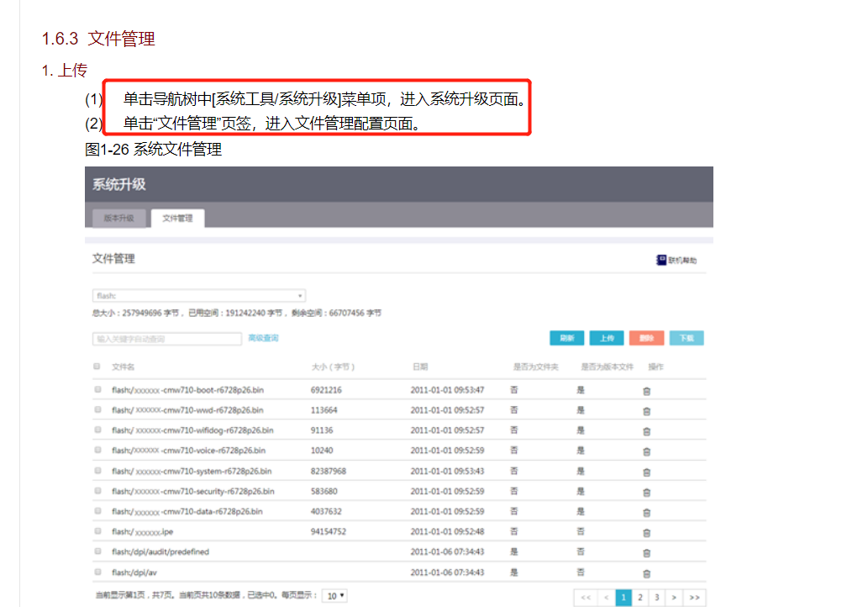Screen dimensions: 868x607
Task: Click the 1.6.3 文件管理 section heading
Action: coord(98,39)
